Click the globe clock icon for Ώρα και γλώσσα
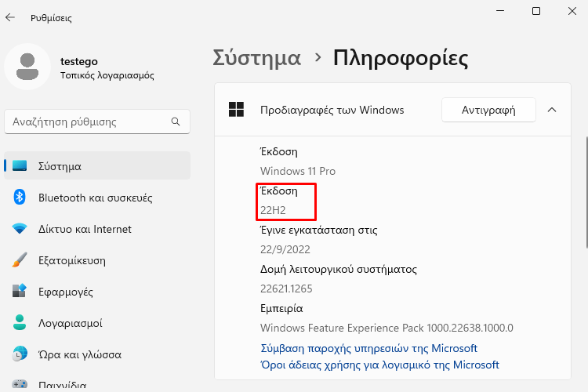Image resolution: width=588 pixels, height=392 pixels. pos(20,354)
